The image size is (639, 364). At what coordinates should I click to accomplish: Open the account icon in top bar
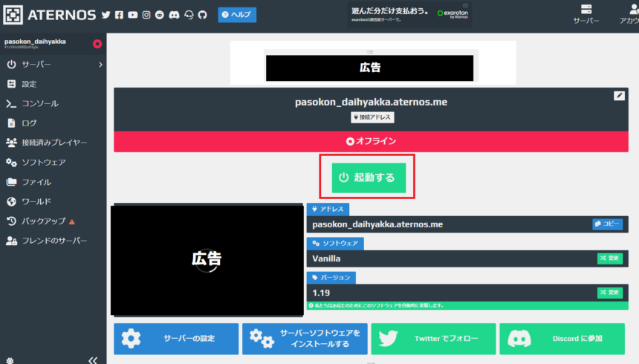tap(630, 14)
